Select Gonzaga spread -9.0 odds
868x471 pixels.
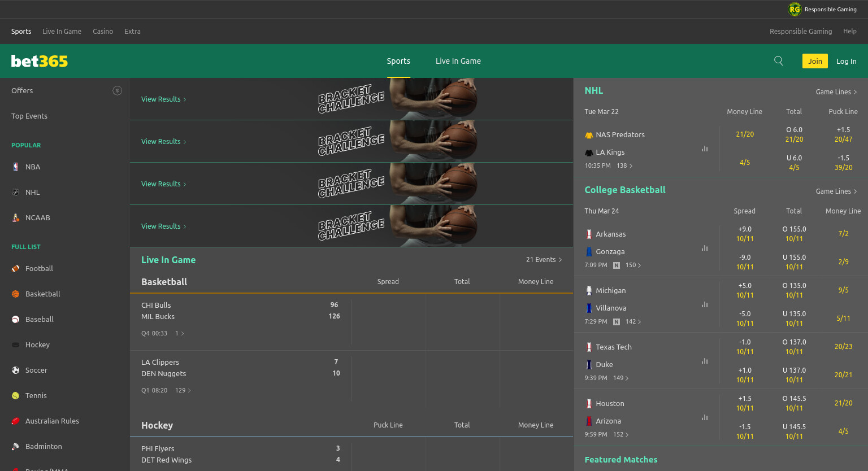745,262
